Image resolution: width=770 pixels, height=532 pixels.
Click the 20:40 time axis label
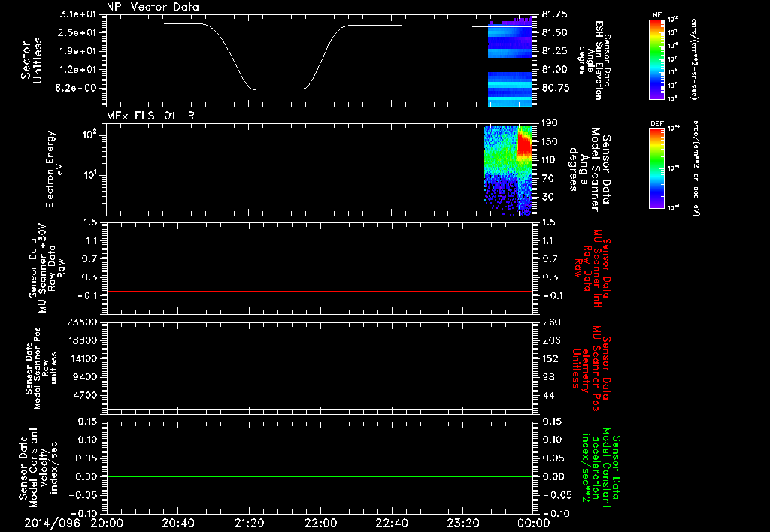coord(177,523)
